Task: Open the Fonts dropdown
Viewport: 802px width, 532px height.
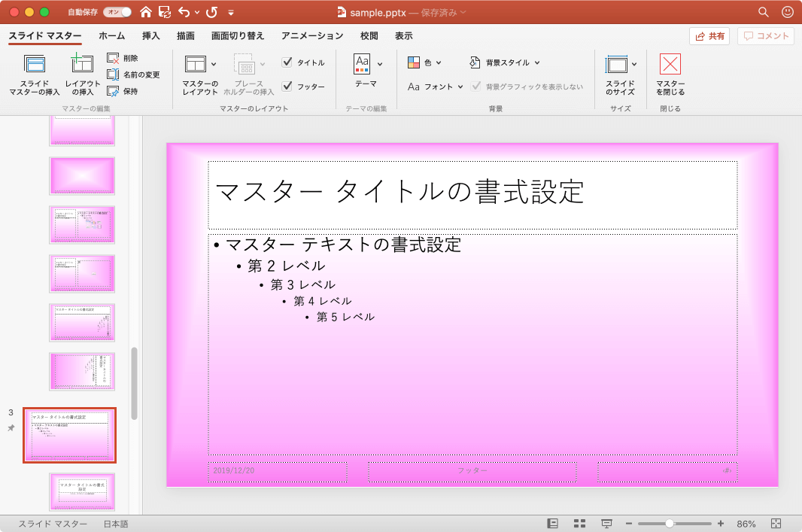Action: 436,87
